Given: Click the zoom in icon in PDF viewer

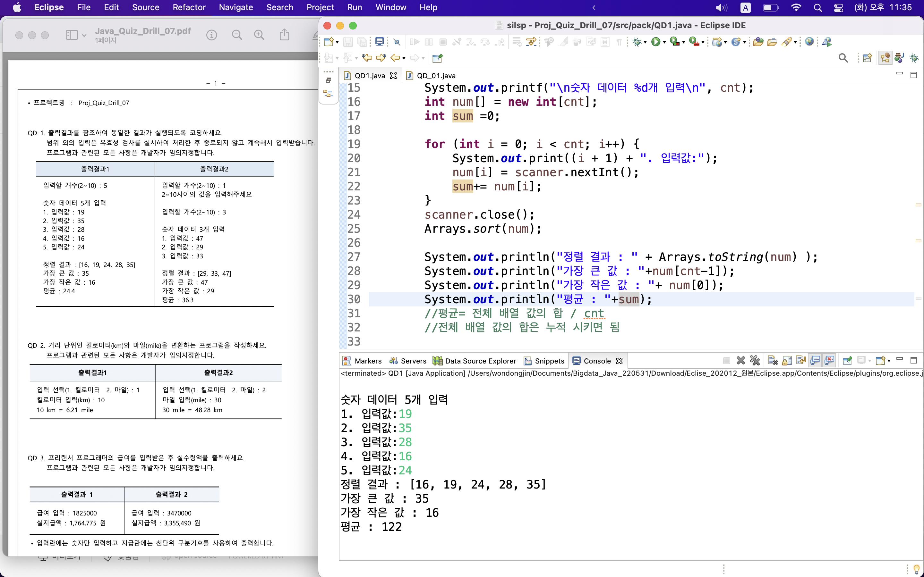Looking at the screenshot, I should point(259,35).
